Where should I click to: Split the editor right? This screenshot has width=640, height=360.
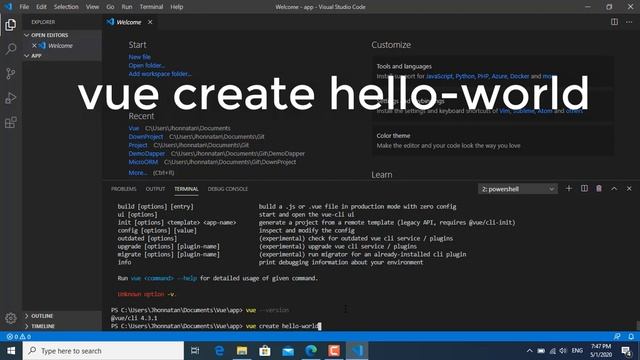tap(614, 22)
